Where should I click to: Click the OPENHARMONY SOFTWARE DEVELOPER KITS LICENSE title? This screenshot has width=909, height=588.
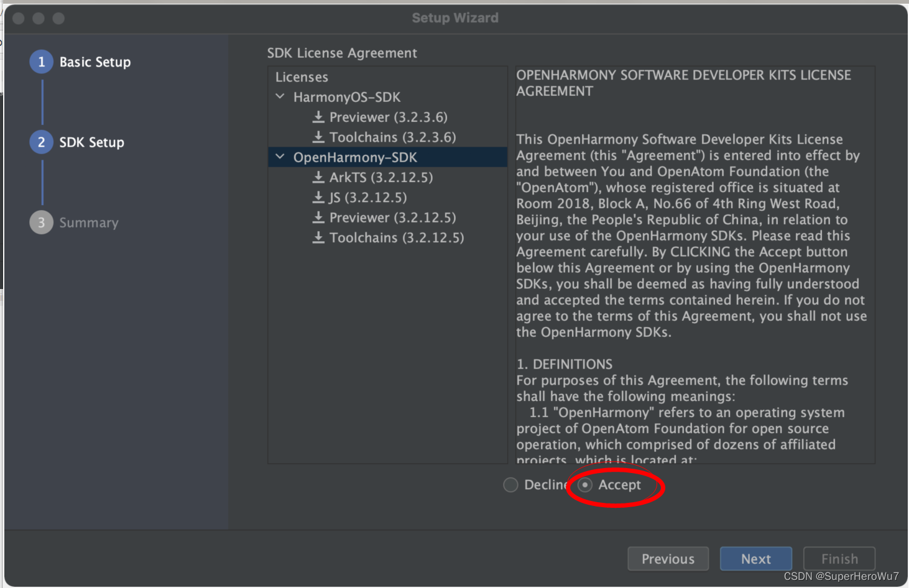click(683, 83)
